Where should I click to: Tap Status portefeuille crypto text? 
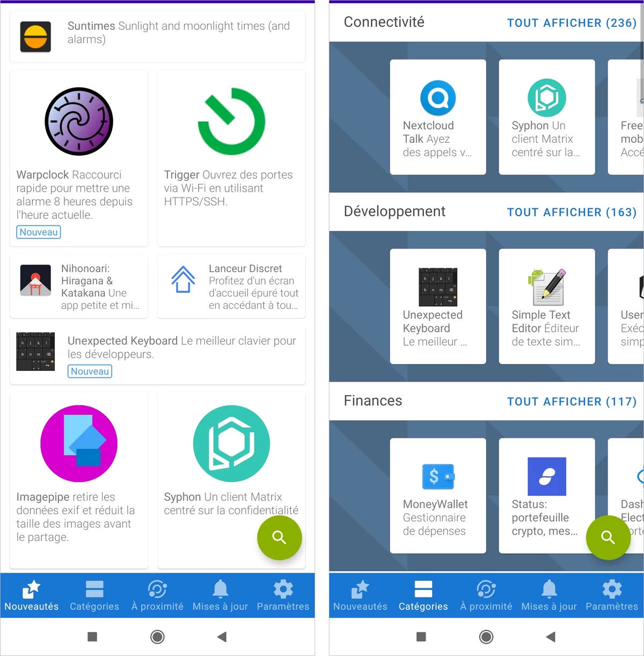(x=545, y=518)
